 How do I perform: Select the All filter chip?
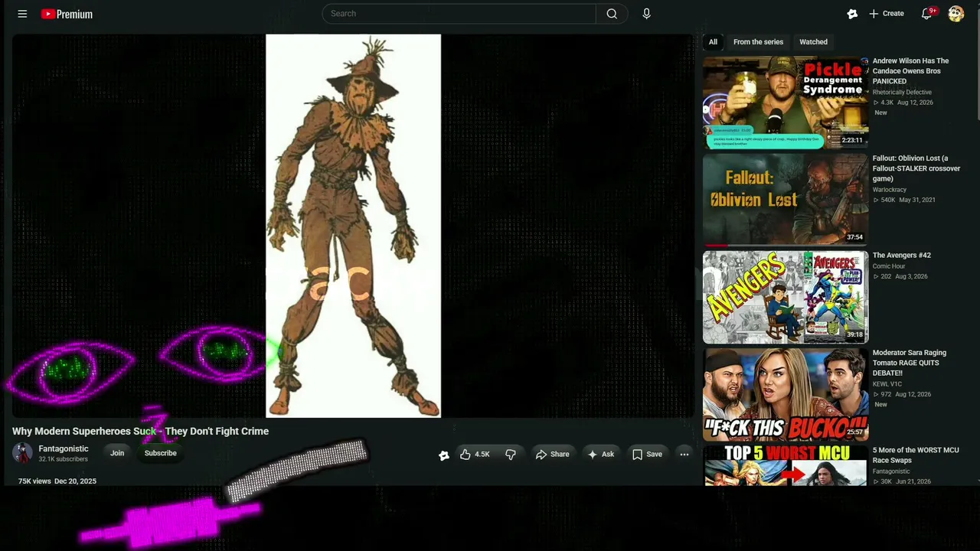[x=713, y=42]
